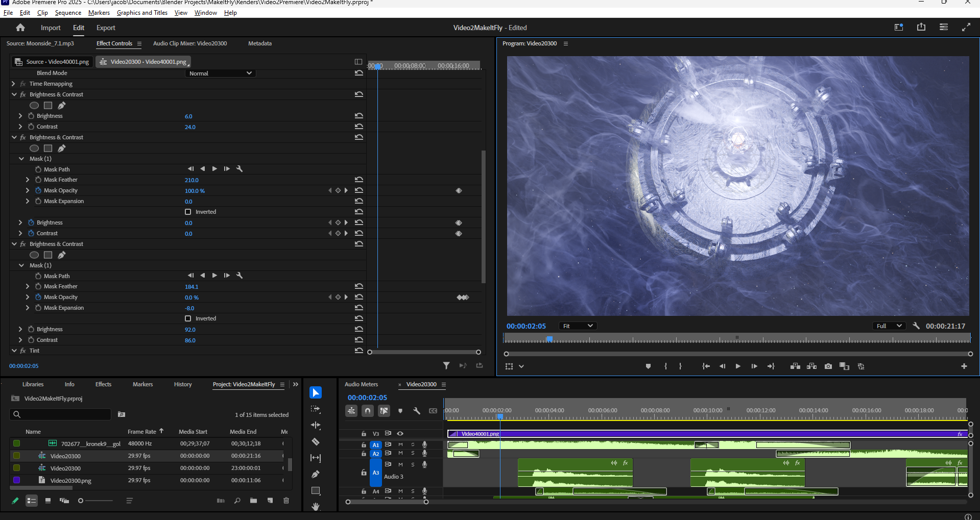Screen dimensions: 980x520
Task: Click the Lift button in Program monitor
Action: pos(795,366)
